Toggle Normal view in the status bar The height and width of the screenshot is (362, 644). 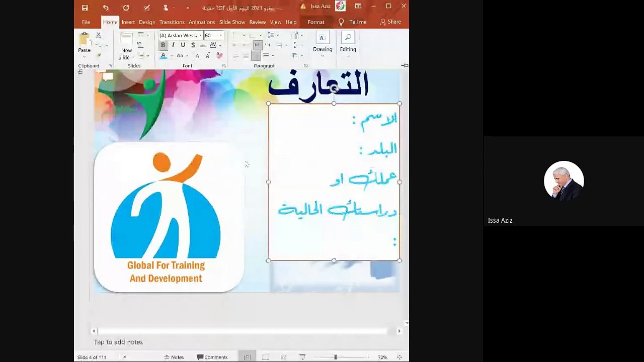pos(247,357)
